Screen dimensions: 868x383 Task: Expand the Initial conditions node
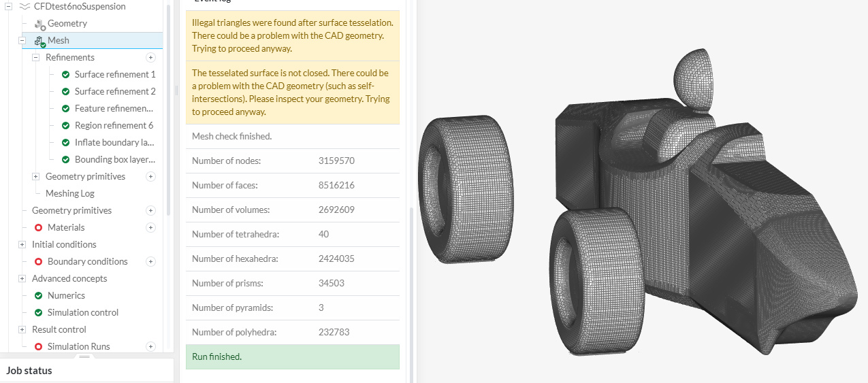click(x=22, y=244)
